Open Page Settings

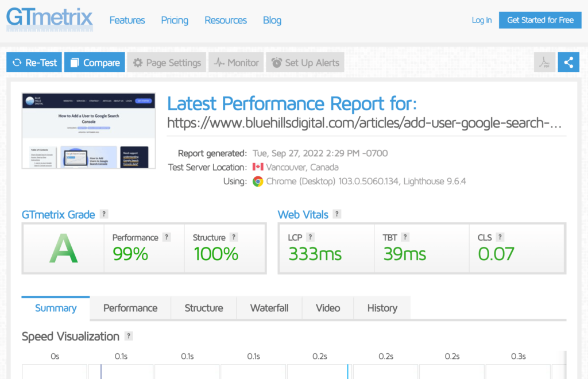tap(167, 62)
